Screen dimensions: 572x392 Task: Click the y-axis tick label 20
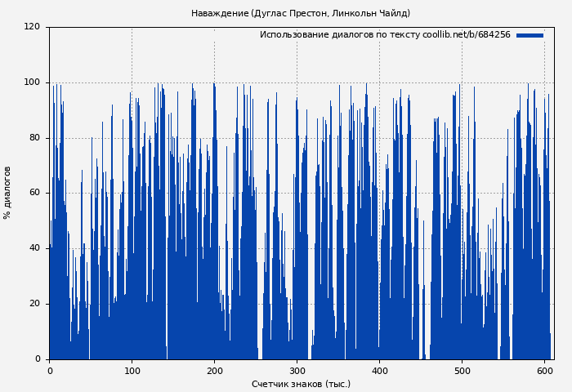(x=34, y=304)
